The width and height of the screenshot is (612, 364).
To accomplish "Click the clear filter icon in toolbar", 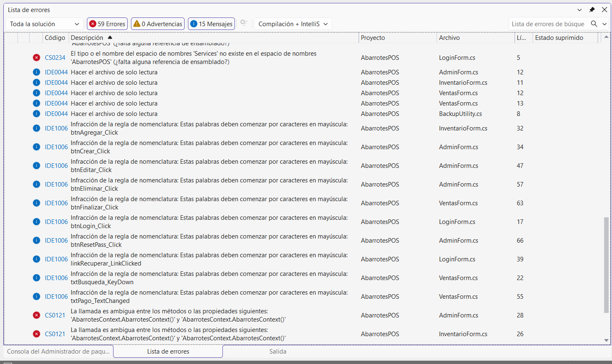I will (244, 24).
